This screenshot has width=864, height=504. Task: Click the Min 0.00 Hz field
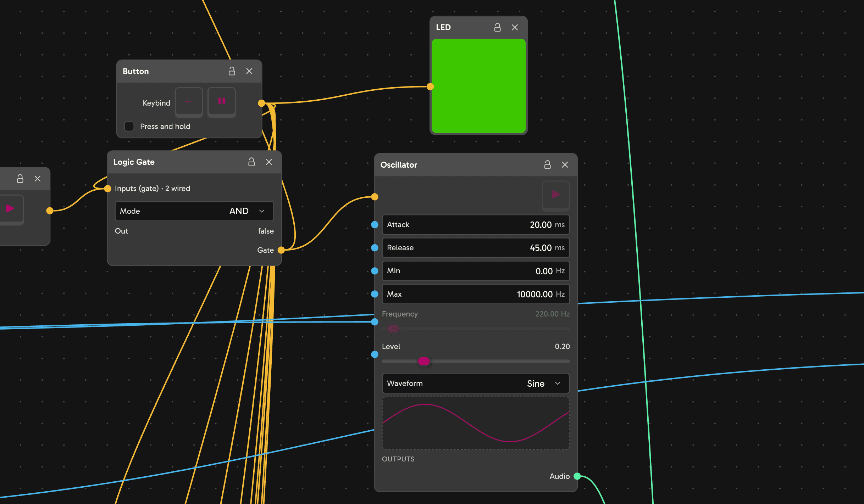(476, 271)
